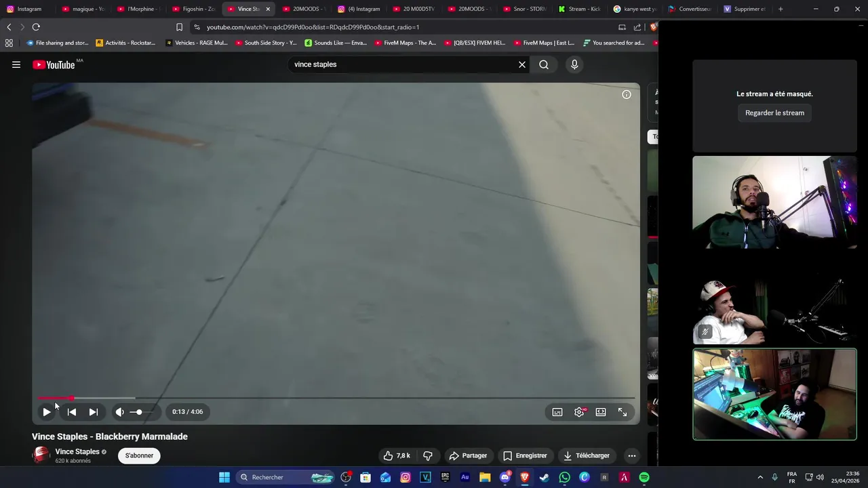
Task: Select the green-bordered bottom webcam feed
Action: [774, 394]
